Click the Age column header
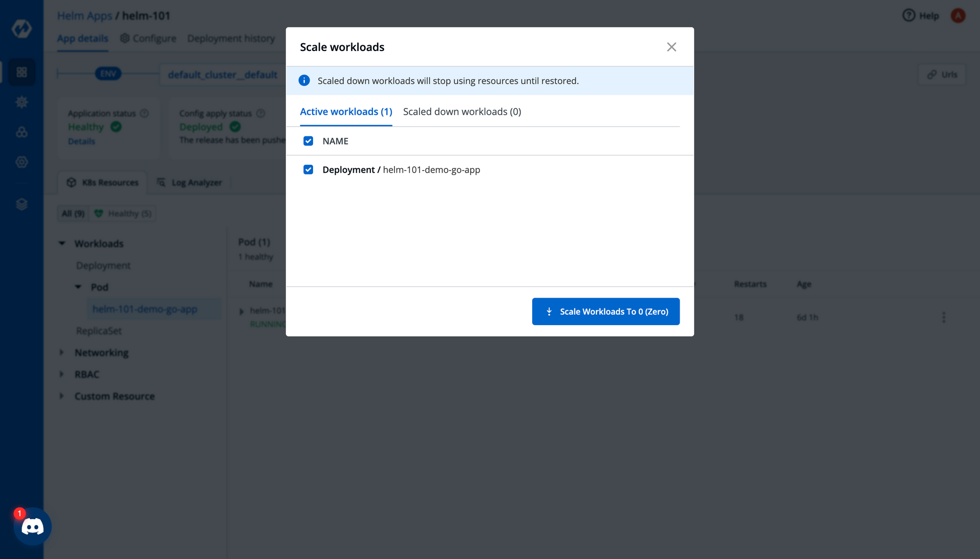This screenshot has height=559, width=980. coord(804,284)
